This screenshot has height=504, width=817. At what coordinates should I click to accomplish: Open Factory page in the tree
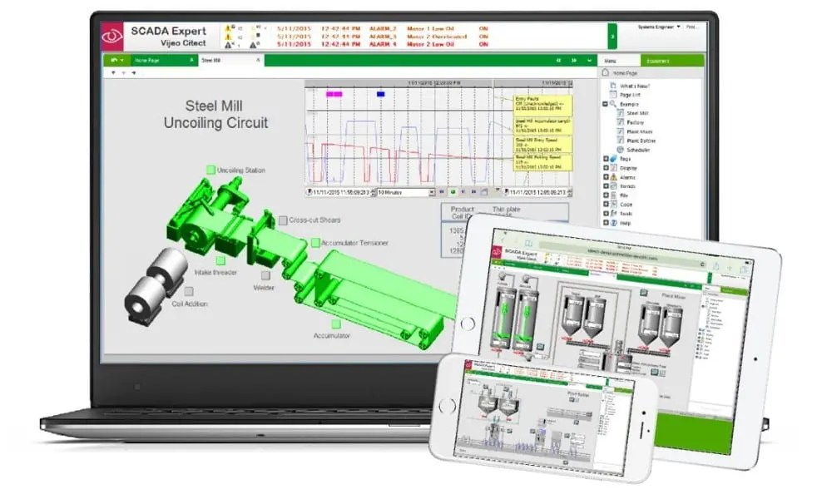tap(636, 122)
